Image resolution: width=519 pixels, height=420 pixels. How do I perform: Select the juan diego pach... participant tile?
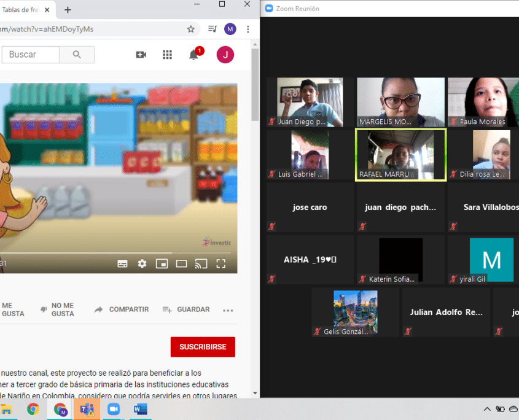[x=400, y=207]
